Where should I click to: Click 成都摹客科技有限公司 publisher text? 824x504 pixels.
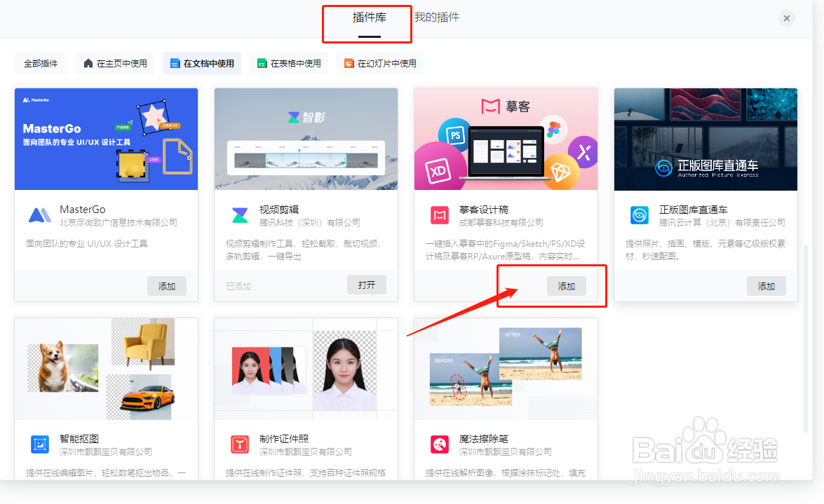click(501, 223)
